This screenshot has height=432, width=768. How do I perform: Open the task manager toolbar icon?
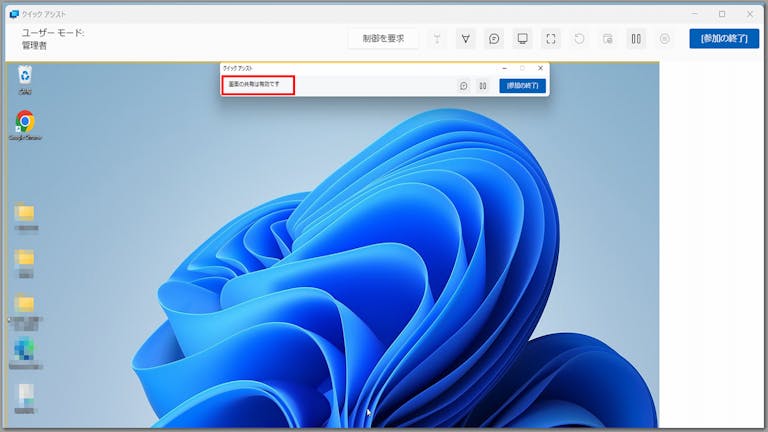click(607, 39)
